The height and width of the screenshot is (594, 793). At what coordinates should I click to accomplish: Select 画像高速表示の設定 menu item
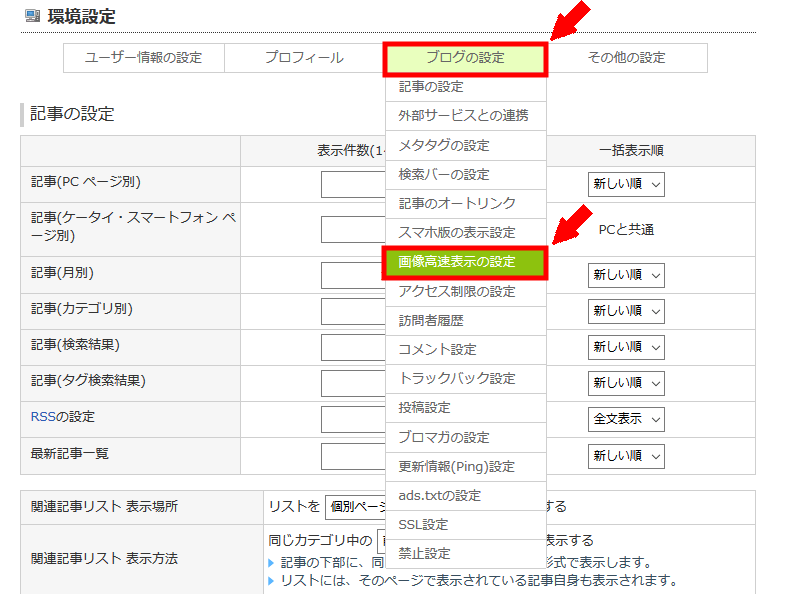point(465,262)
